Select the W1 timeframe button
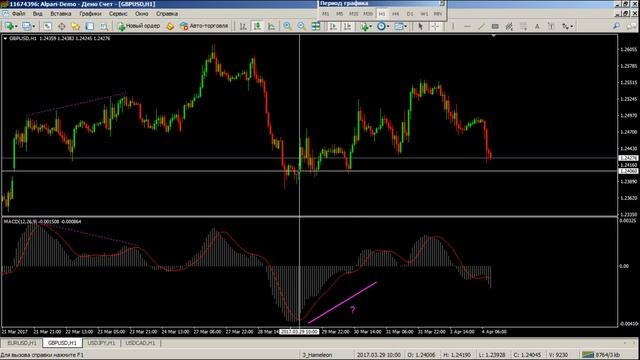The image size is (640, 360). pos(424,14)
